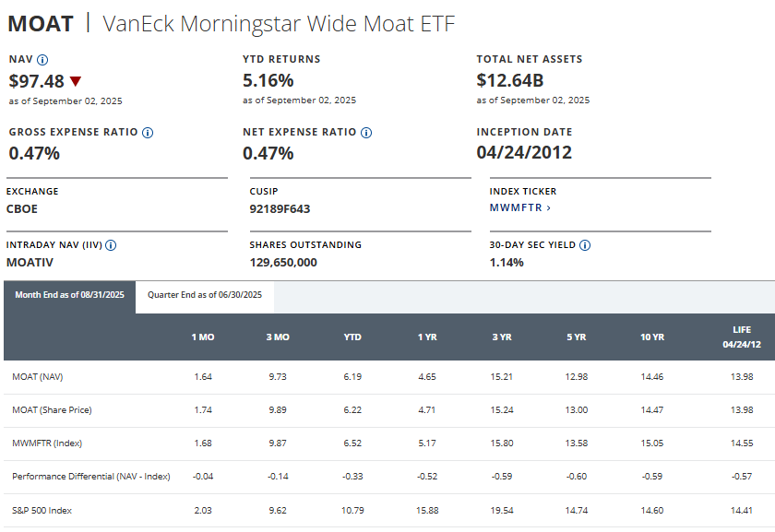Switch to Quarter End as of 06/30/2025 tab
The width and height of the screenshot is (775, 532).
tap(205, 295)
